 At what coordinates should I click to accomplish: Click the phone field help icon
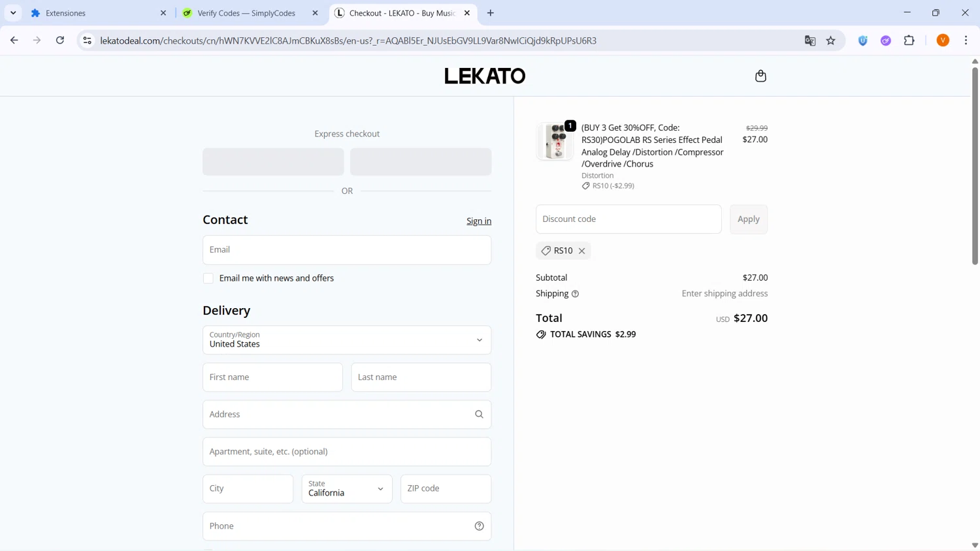pyautogui.click(x=479, y=526)
